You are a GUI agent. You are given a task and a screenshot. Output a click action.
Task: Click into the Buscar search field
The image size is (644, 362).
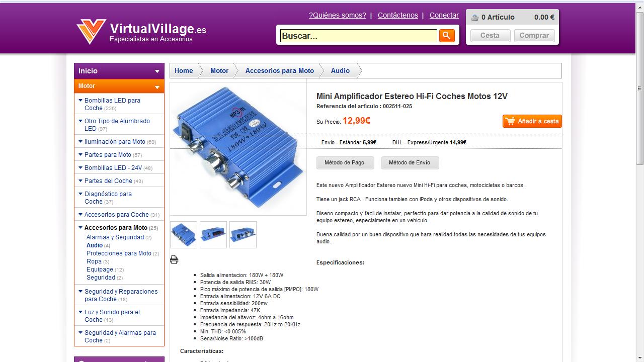coord(359,36)
